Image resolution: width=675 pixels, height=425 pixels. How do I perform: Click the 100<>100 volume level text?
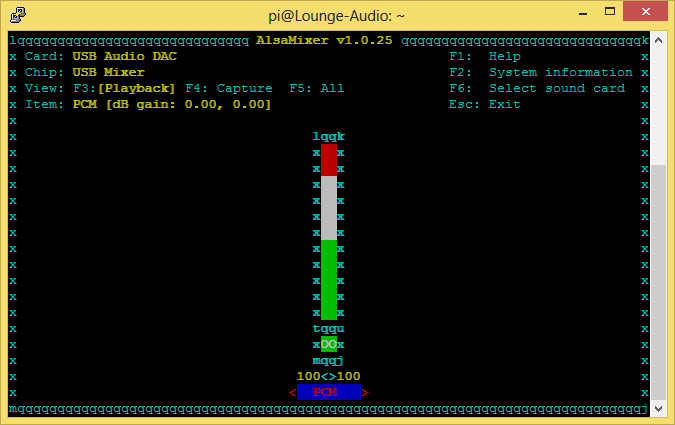pyautogui.click(x=328, y=376)
